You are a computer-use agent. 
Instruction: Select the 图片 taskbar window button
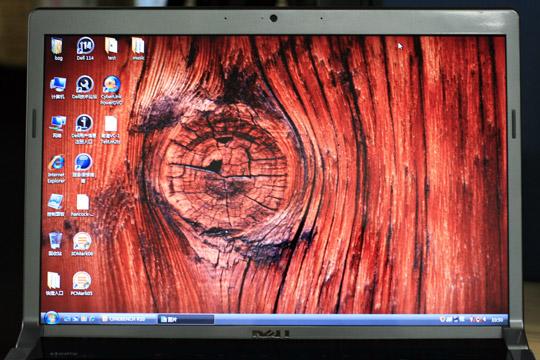[x=186, y=319]
